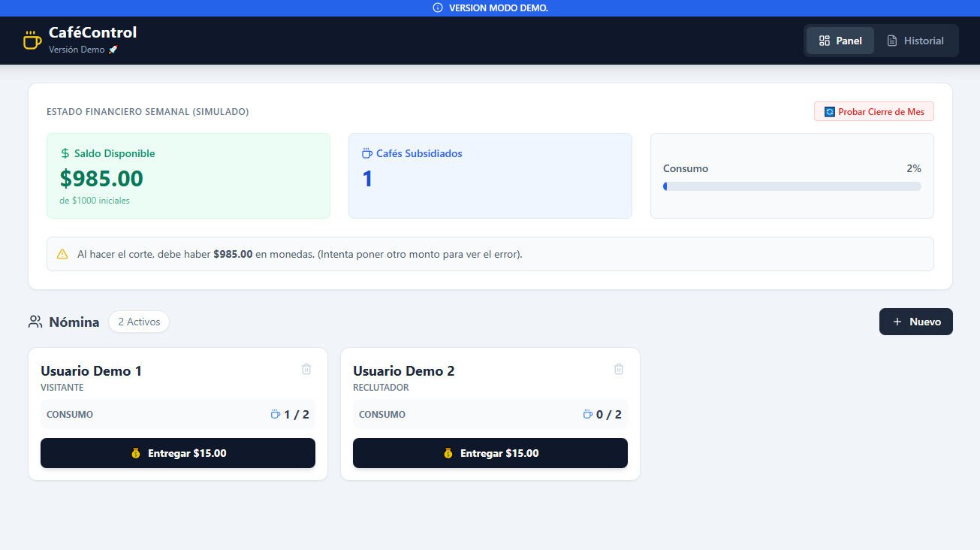980x550 pixels.
Task: Click the $985.00 Saldo Disponible card
Action: [x=188, y=176]
